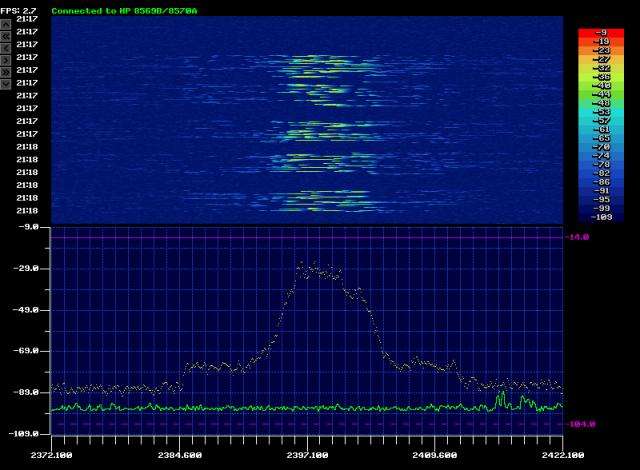Click the -69.0 amplitude axis label
Screen dimensions: 640x470
point(26,351)
